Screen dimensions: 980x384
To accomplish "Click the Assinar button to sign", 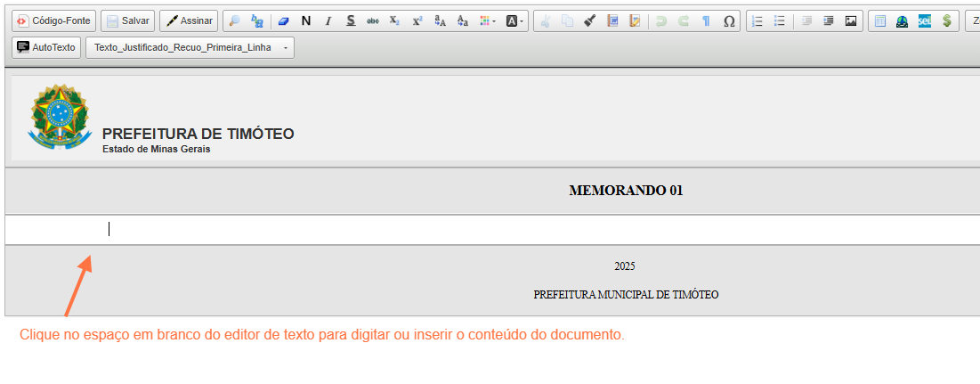I will tap(189, 20).
